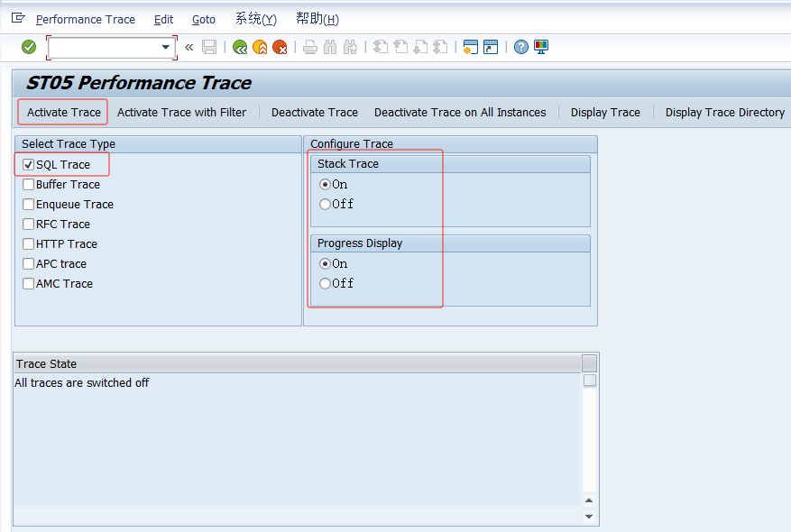Click Display Trace Directory
The image size is (791, 532).
pyautogui.click(x=723, y=112)
